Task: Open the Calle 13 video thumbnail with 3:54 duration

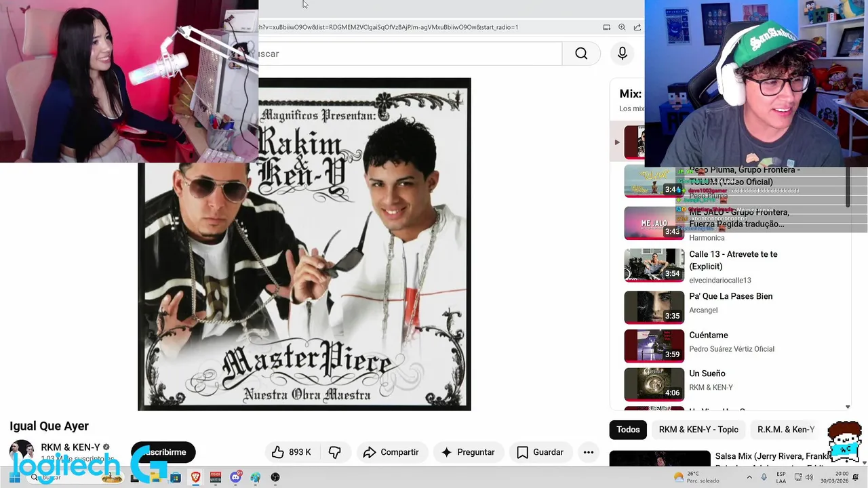Action: click(x=654, y=265)
